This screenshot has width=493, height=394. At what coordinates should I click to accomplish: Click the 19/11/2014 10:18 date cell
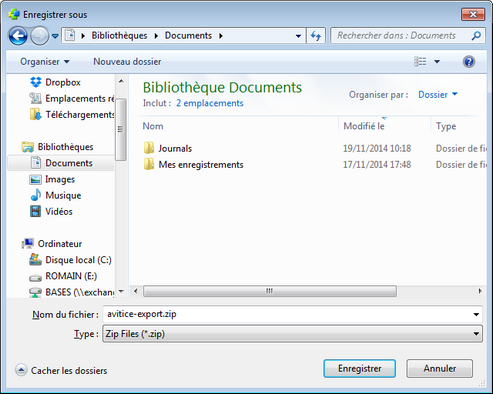[x=377, y=148]
